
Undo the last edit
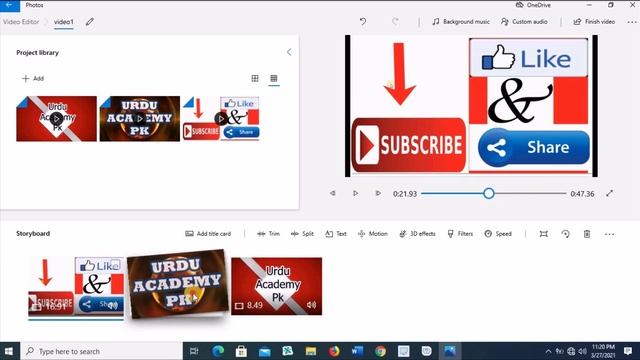[363, 22]
